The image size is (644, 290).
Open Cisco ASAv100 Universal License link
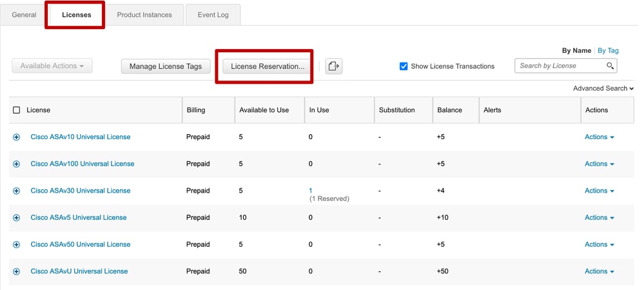[x=82, y=164]
